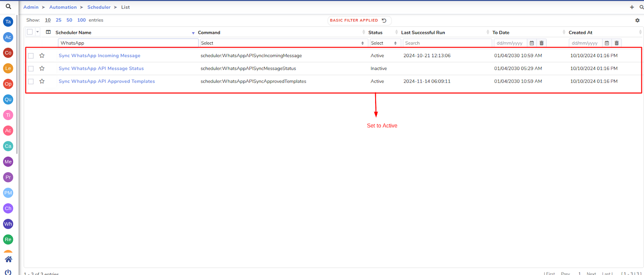Open the 'Ta' sidebar module
The height and width of the screenshot is (275, 644).
click(8, 22)
